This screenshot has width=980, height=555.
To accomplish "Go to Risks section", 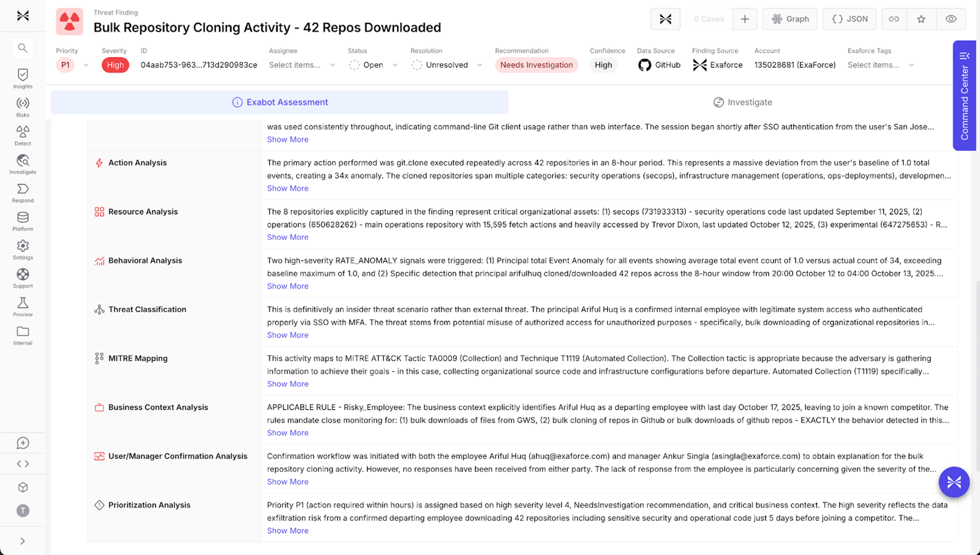I will coord(22,107).
